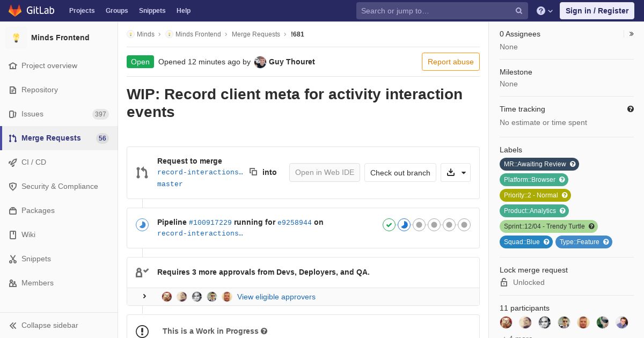
Task: Click !681 breadcrumb item
Action: 297,34
